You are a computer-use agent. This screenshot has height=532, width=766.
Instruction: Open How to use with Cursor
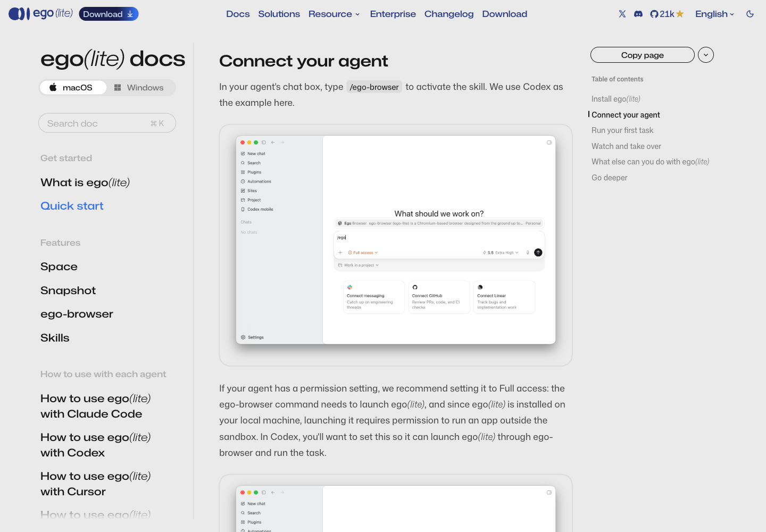(96, 484)
